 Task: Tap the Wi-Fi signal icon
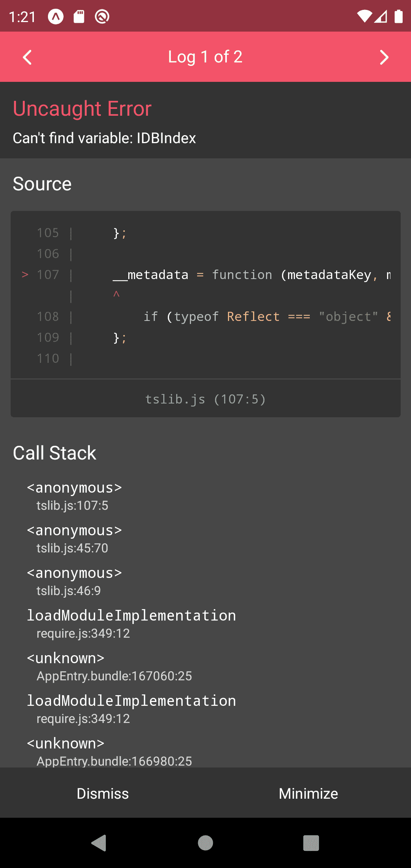click(364, 16)
